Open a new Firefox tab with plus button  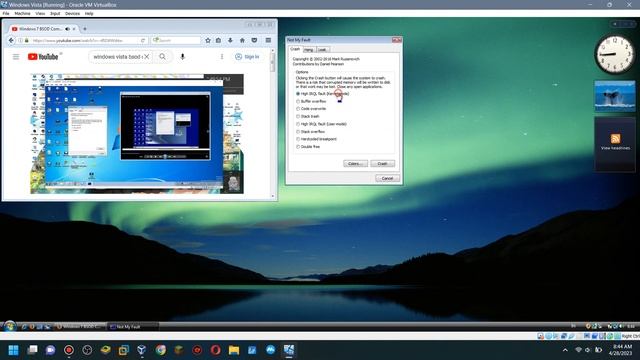click(84, 29)
